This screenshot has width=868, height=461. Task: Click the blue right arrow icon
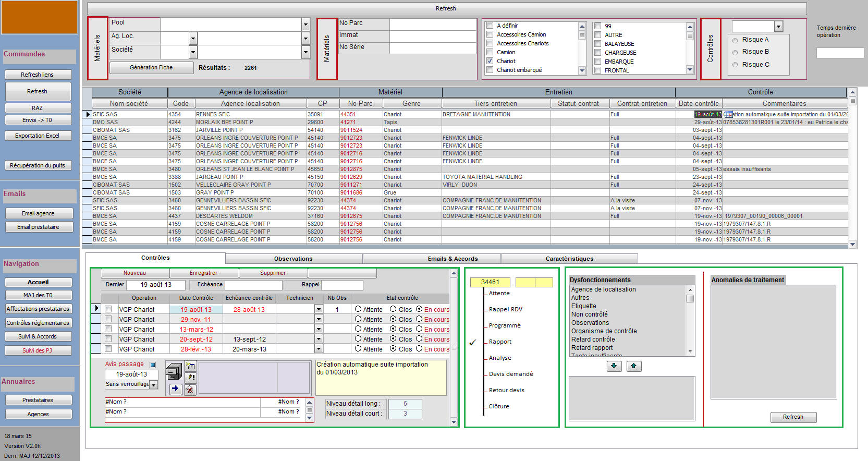coord(175,389)
